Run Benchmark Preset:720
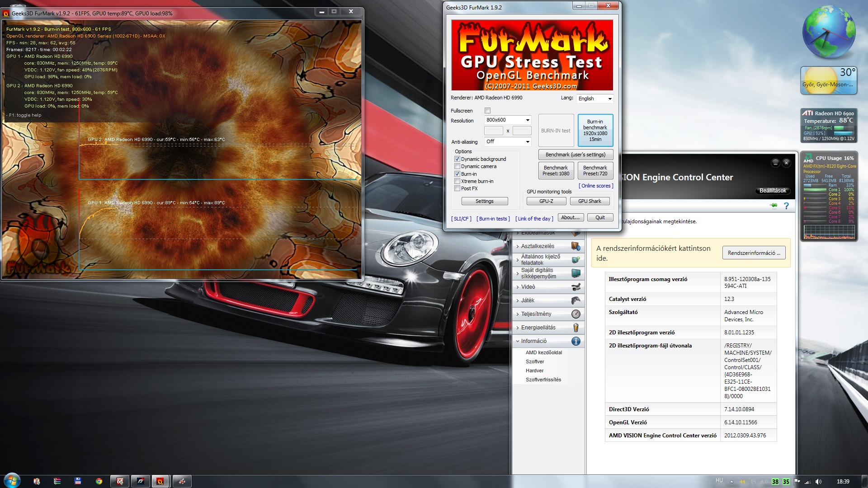868x488 pixels. (595, 170)
